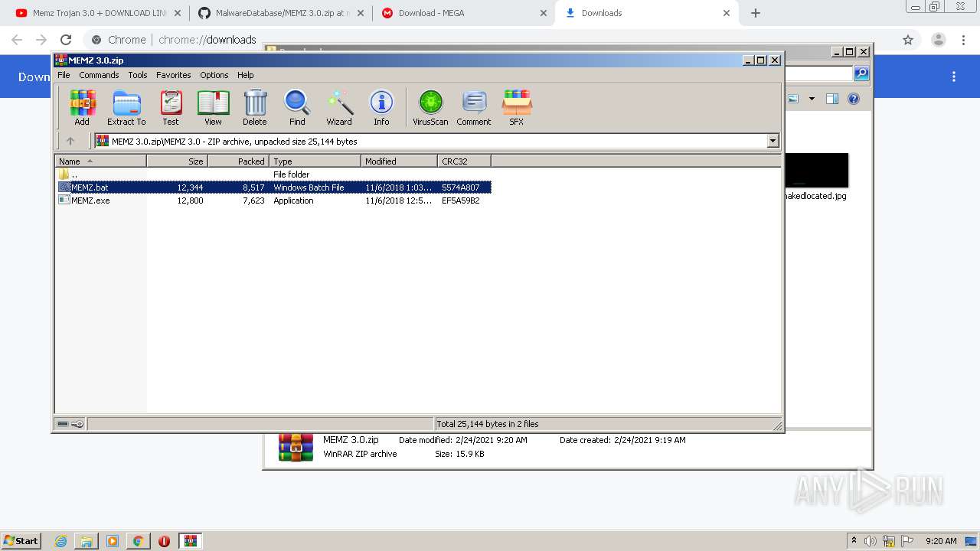The image size is (980, 551).
Task: Open the Tools menu
Action: point(138,75)
